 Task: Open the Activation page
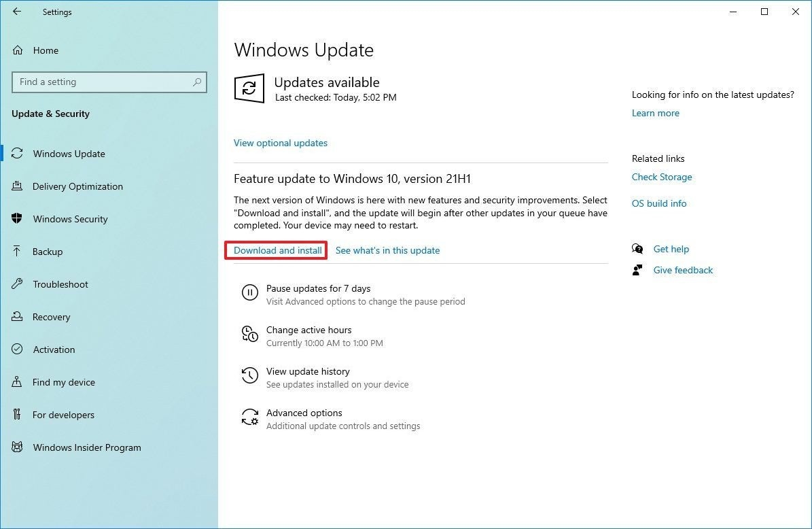[54, 349]
